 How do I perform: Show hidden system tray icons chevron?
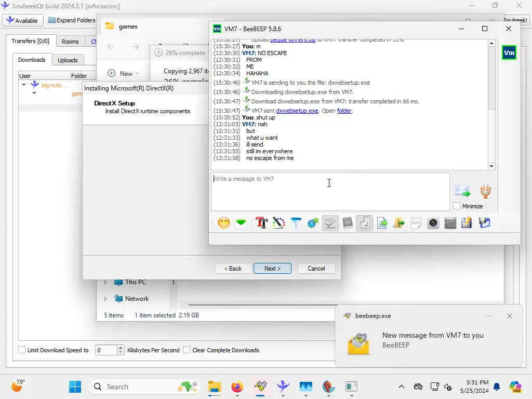[402, 387]
